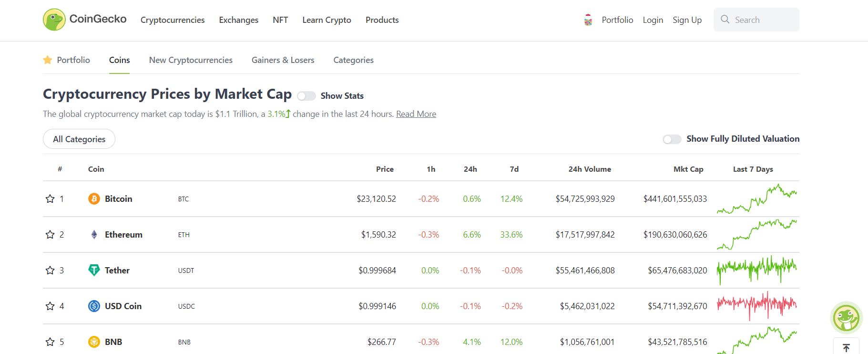868x354 pixels.
Task: Click the Tether coin logo
Action: [x=94, y=270]
